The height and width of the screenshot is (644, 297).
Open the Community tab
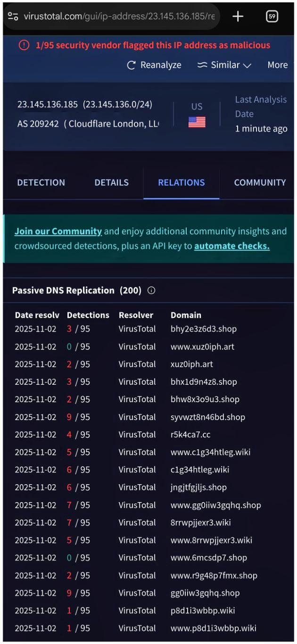click(x=260, y=182)
